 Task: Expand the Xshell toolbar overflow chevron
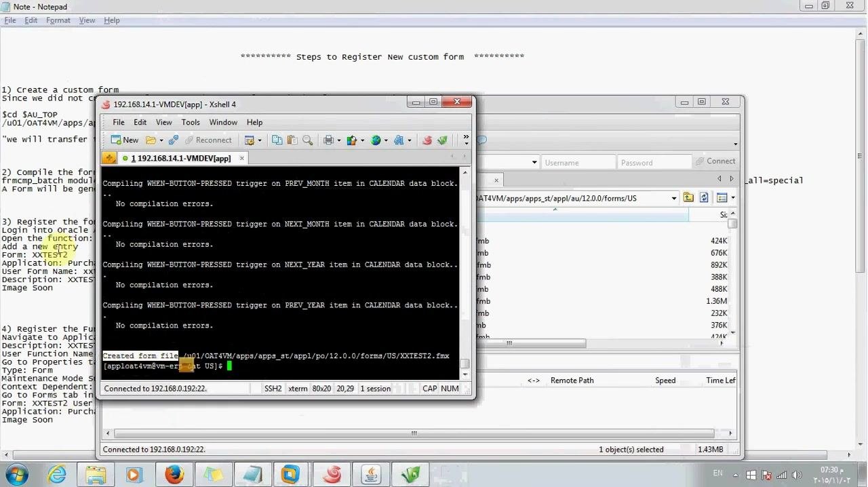(x=466, y=140)
